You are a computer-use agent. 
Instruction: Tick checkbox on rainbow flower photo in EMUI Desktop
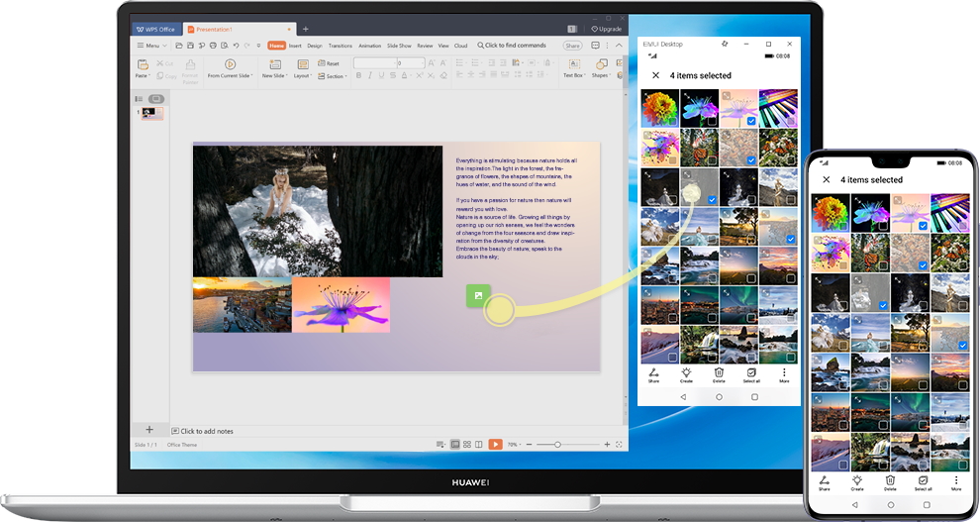673,121
